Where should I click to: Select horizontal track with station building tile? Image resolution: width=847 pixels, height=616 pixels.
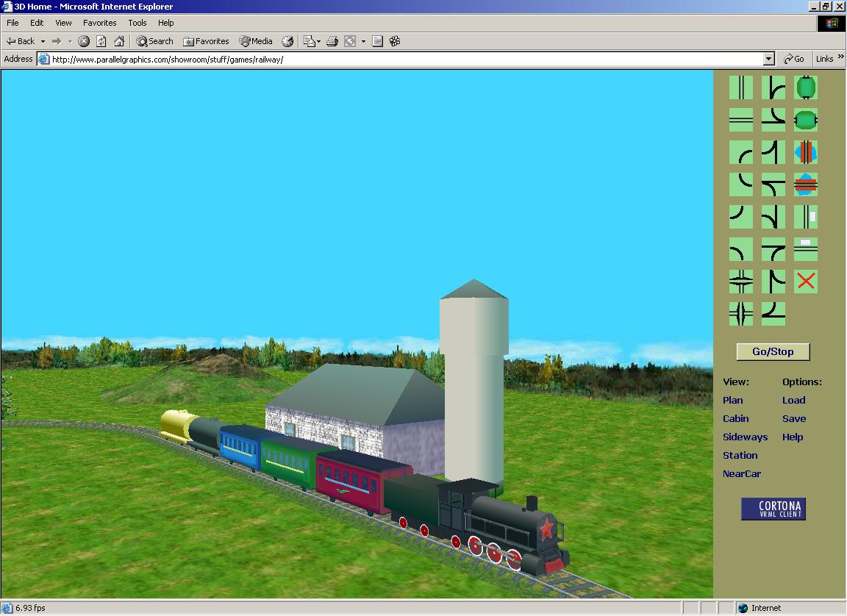click(x=805, y=249)
